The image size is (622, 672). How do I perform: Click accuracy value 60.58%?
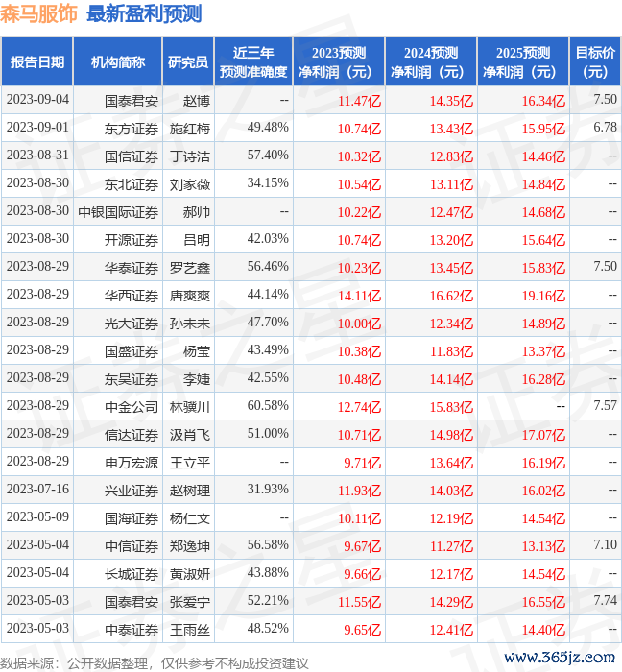[x=268, y=405]
